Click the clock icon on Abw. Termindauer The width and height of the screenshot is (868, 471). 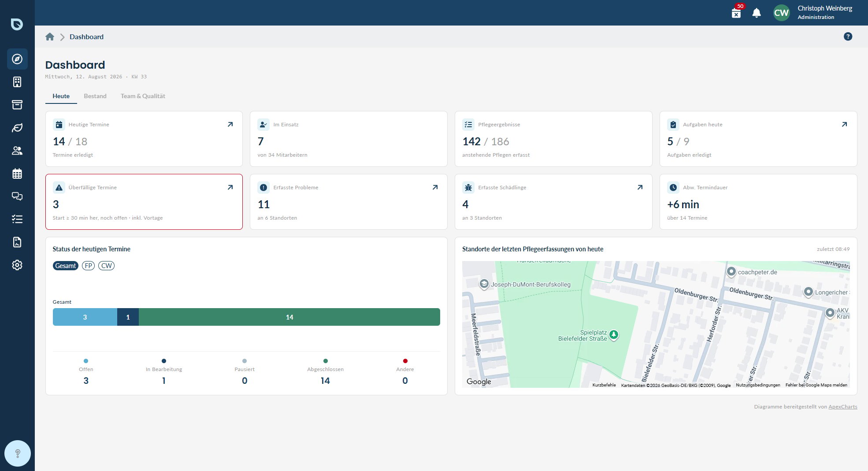pos(673,188)
